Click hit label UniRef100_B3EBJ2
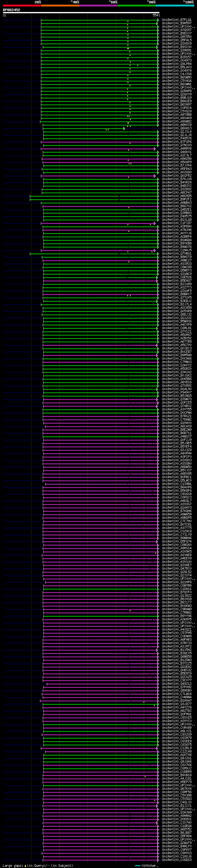The height and width of the screenshot is (868, 197). [x=176, y=301]
